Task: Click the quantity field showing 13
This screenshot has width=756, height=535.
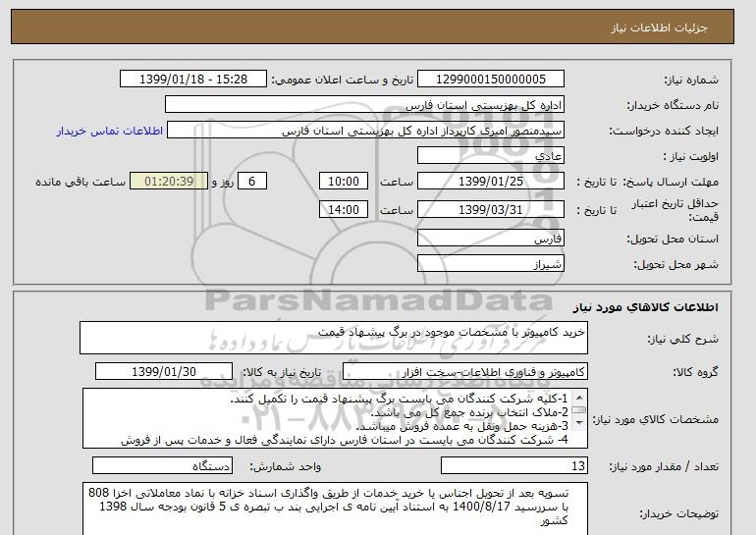Action: [x=513, y=466]
